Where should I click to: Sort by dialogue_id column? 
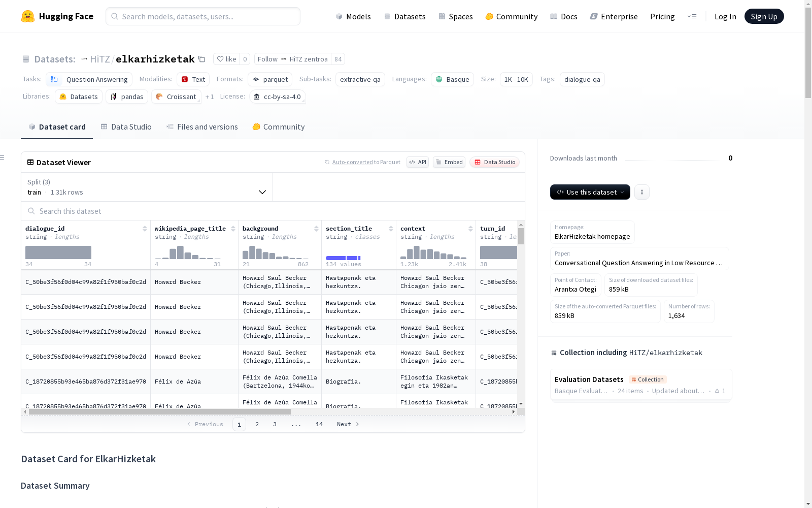145,229
